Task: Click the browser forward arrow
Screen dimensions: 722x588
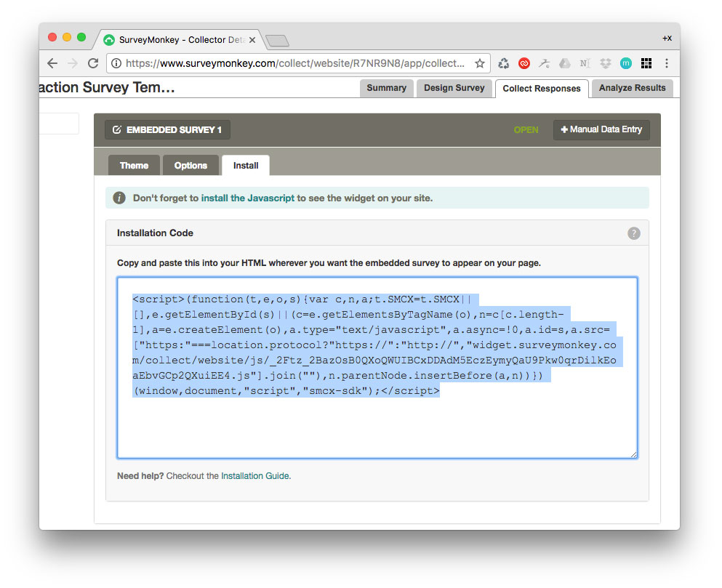Action: click(73, 63)
